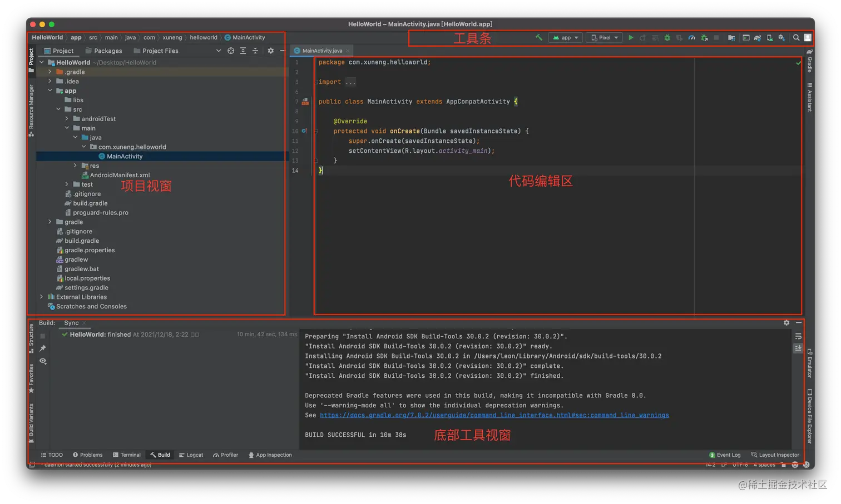The height and width of the screenshot is (504, 841).
Task: Pin the Build tab with the pin icon
Action: pyautogui.click(x=43, y=348)
